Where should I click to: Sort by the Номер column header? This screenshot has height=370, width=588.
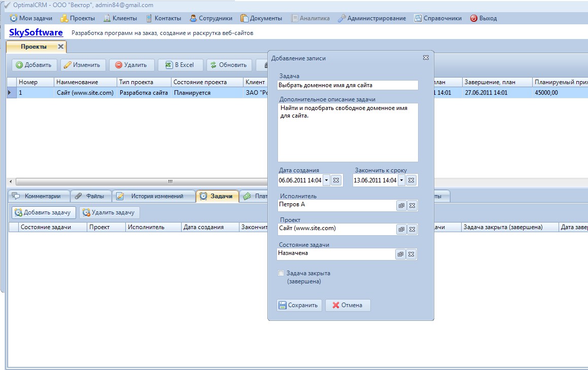pos(35,82)
